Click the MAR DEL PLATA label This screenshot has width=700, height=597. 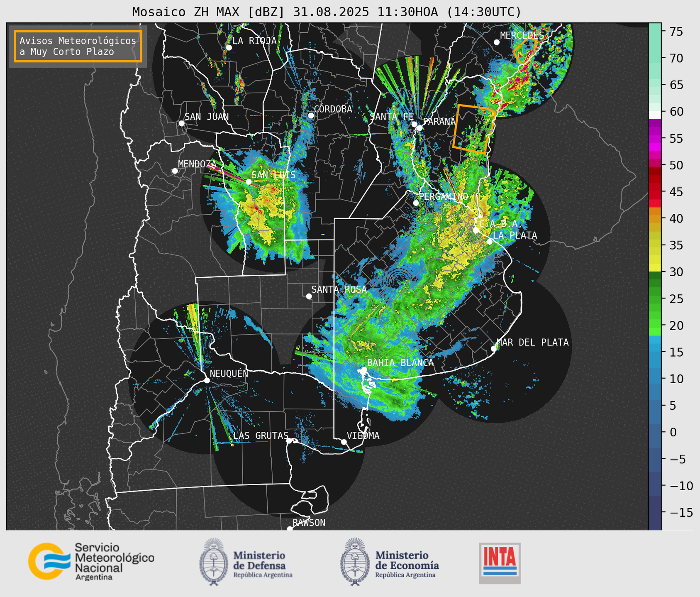click(x=532, y=343)
